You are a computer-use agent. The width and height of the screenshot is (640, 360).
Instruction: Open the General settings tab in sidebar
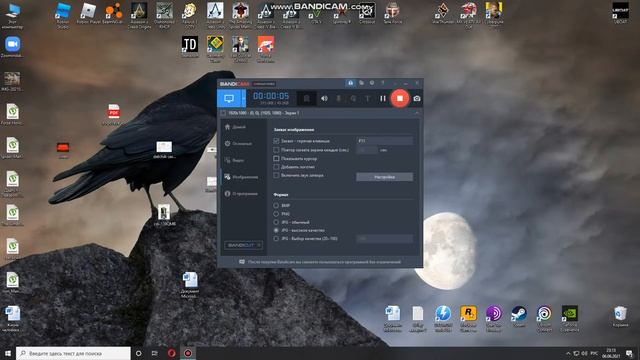[238, 144]
